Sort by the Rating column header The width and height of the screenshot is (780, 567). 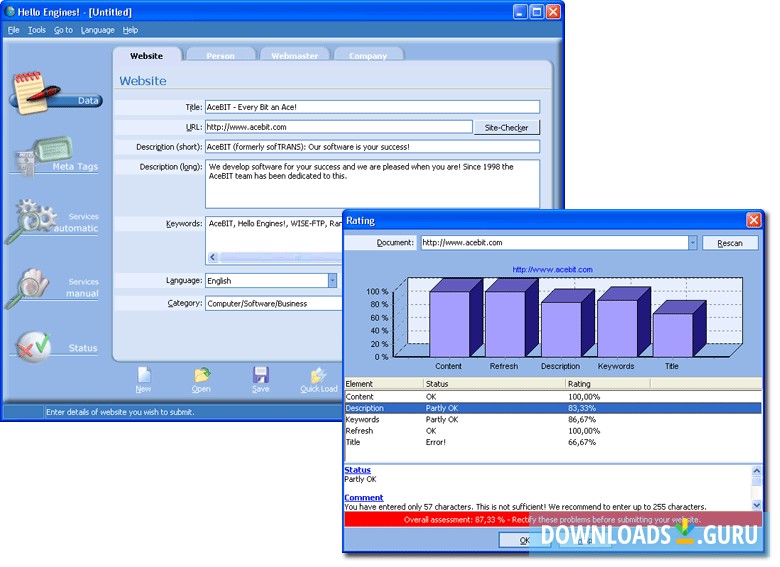[x=608, y=384]
